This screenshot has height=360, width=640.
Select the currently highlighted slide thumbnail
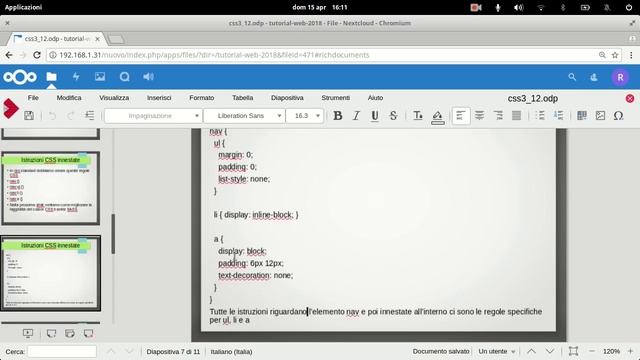51,273
